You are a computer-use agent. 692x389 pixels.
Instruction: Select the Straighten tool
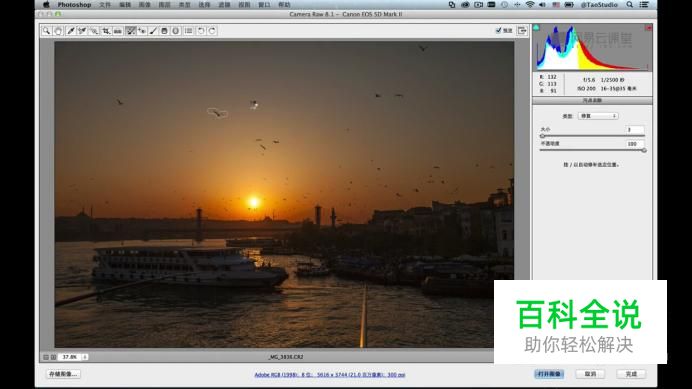(x=118, y=31)
